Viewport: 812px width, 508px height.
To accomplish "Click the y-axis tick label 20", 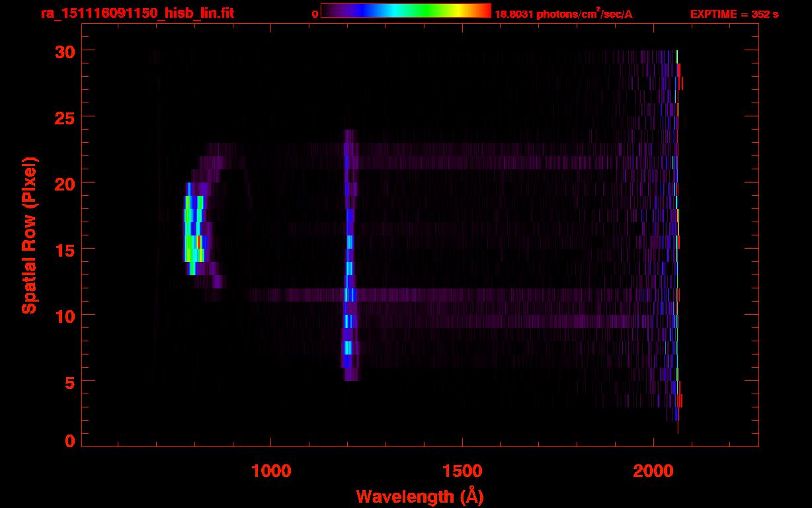I will (66, 183).
